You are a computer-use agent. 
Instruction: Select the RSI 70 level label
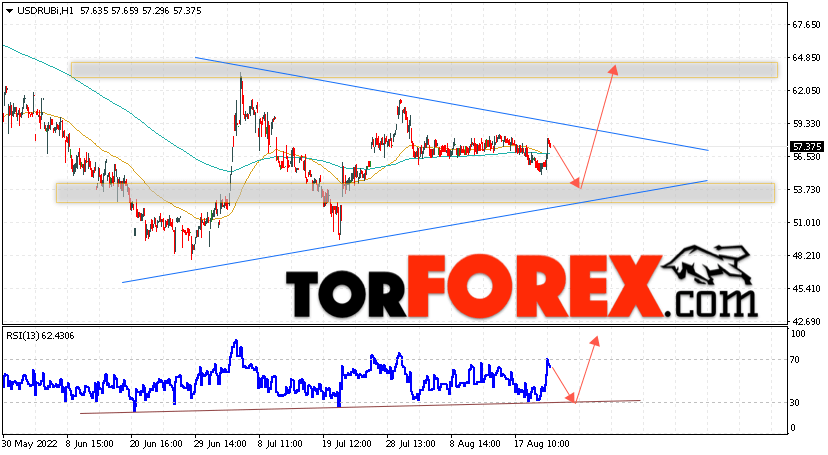[795, 360]
